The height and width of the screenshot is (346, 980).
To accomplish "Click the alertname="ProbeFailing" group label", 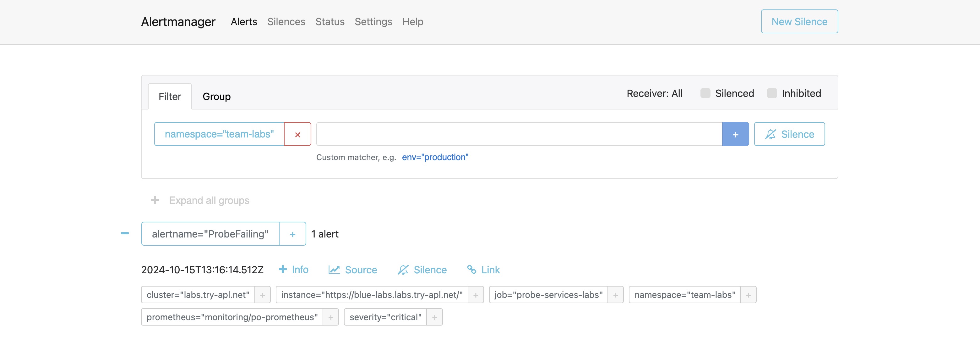I will tap(210, 234).
